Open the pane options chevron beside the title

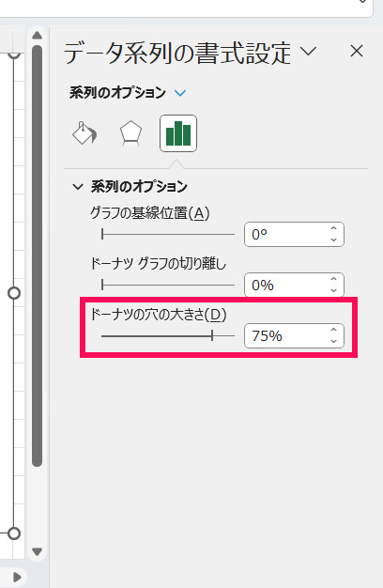point(309,51)
